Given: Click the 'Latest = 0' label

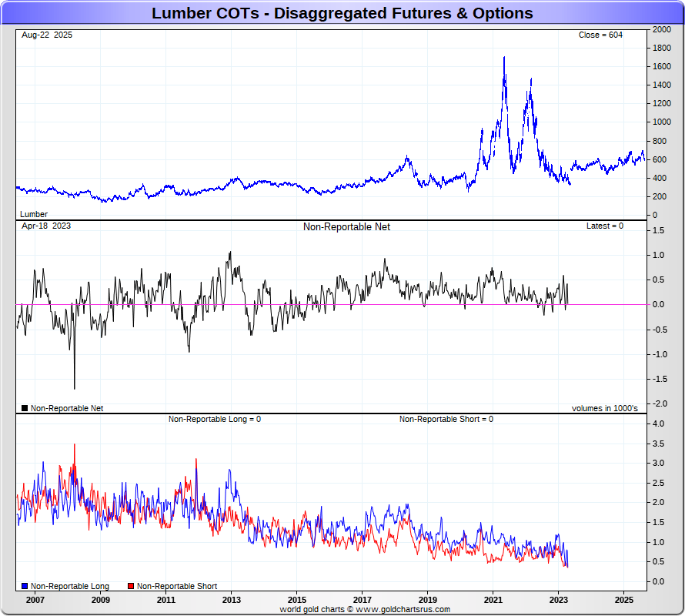Looking at the screenshot, I should coord(605,226).
